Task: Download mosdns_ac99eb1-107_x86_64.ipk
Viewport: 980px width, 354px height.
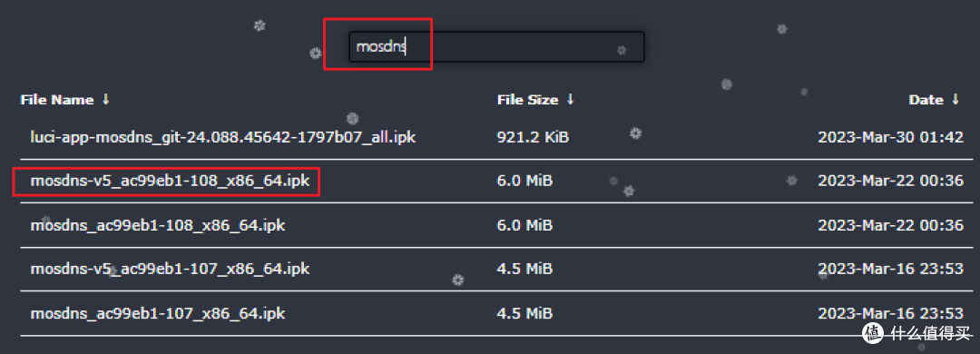Action: click(x=158, y=313)
